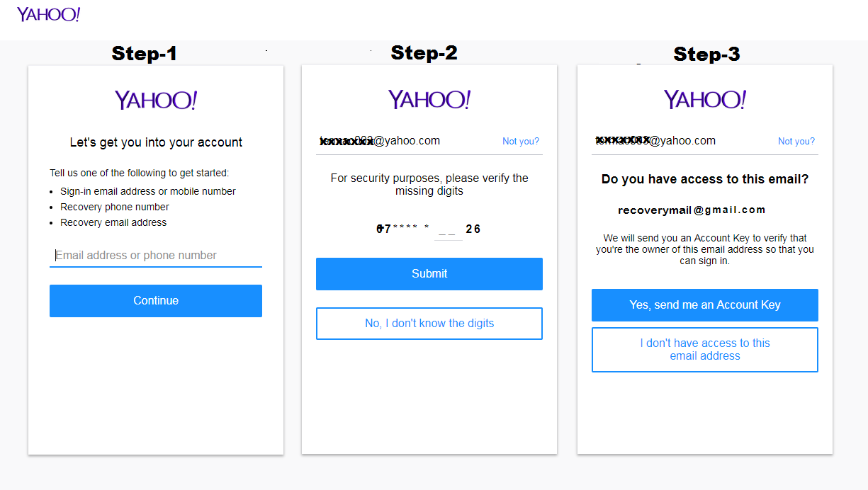
Task: Choose "No, I don't know the digits"
Action: point(429,323)
